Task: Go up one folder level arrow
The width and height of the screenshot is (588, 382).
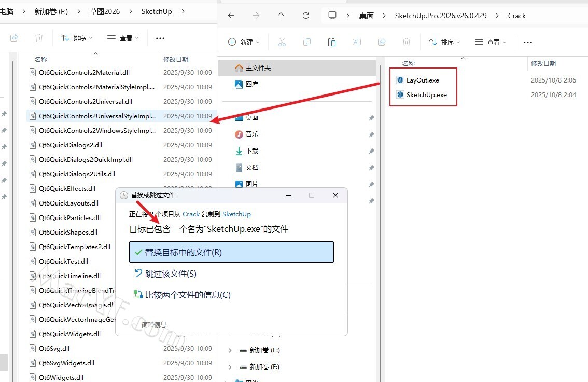Action: click(x=281, y=16)
